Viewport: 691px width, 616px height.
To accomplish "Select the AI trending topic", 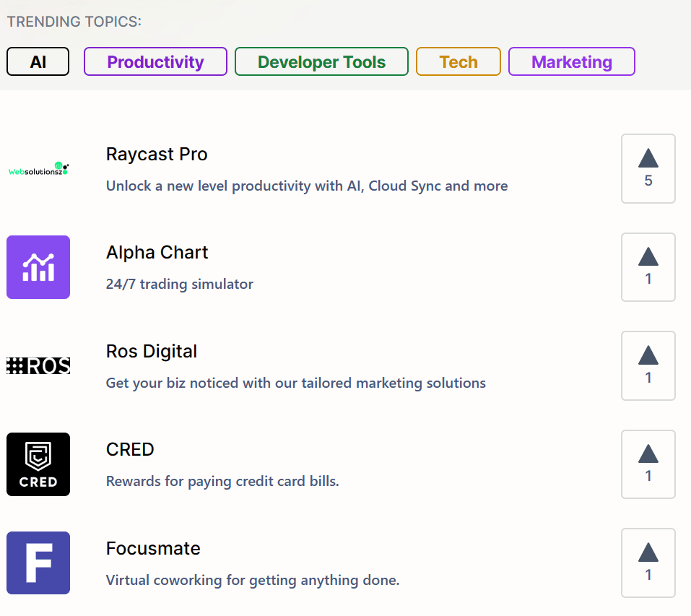I will pos(38,61).
